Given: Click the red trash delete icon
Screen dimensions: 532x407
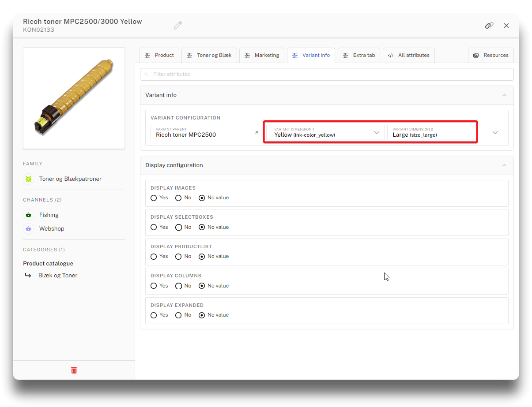Looking at the screenshot, I should coord(74,370).
